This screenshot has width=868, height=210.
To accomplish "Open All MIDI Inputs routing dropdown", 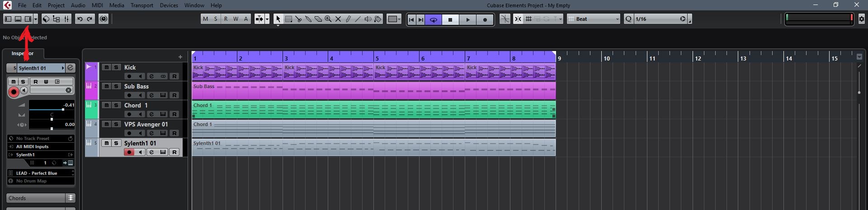I will point(41,147).
